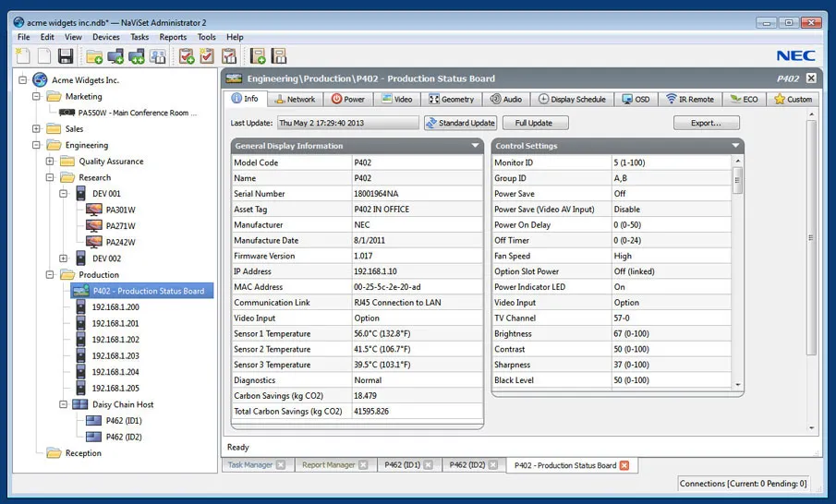
Task: Open the Display Schedule tab
Action: coord(572,99)
